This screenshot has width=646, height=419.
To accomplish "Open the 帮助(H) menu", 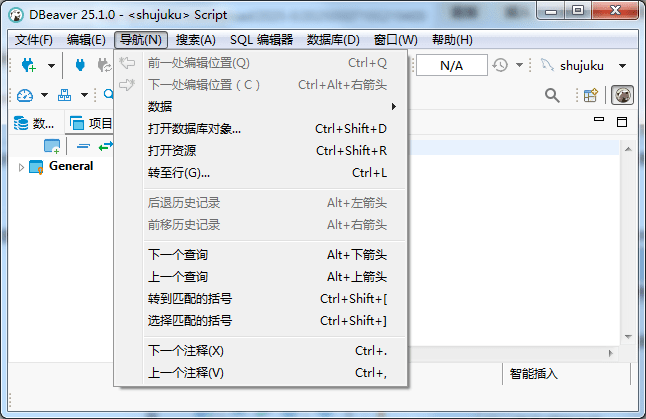I will [x=452, y=40].
